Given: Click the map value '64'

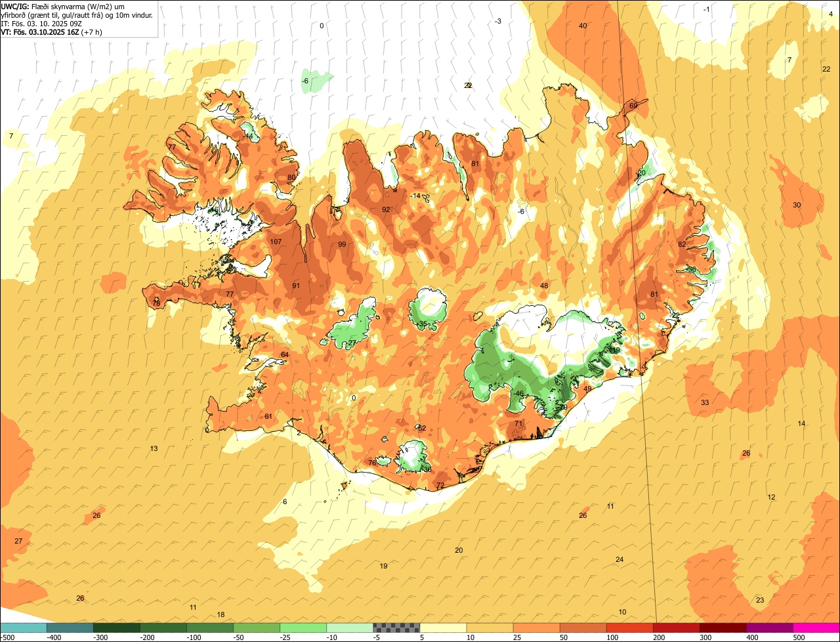Looking at the screenshot, I should [x=285, y=354].
